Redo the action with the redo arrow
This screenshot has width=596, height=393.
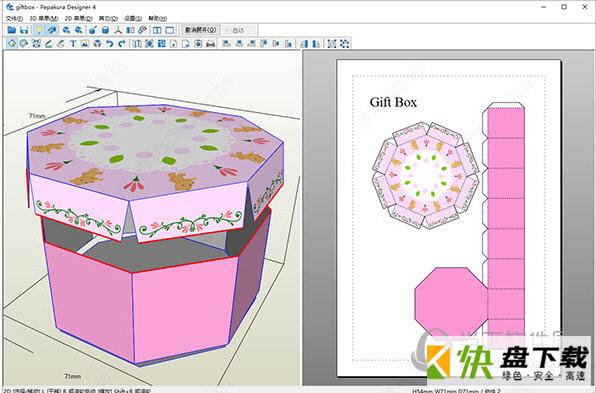point(122,43)
